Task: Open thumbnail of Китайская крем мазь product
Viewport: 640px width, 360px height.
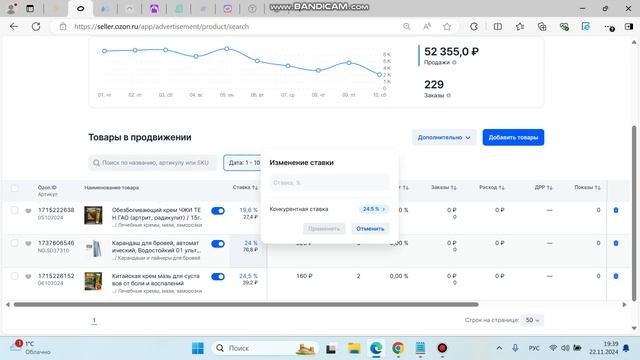Action: [x=93, y=281]
